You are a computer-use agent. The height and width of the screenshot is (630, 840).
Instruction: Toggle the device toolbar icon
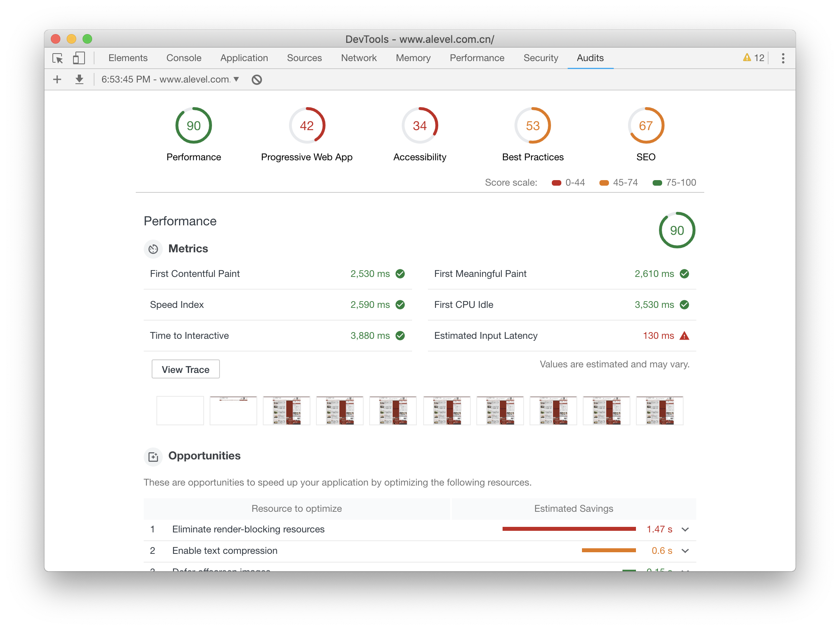79,58
